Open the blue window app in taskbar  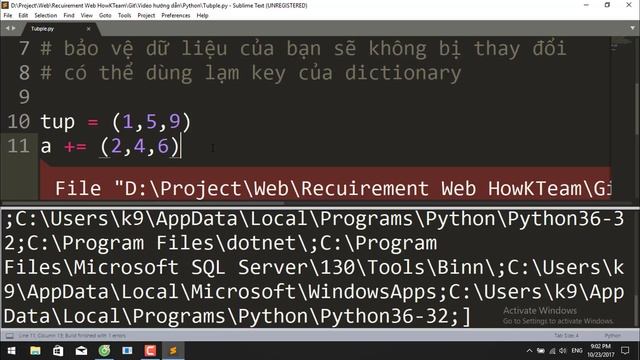pos(127,351)
